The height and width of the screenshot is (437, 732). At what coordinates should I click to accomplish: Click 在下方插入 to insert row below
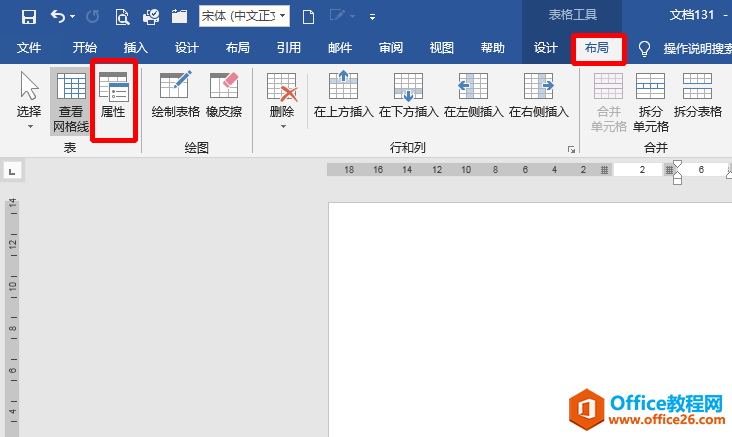pyautogui.click(x=408, y=97)
